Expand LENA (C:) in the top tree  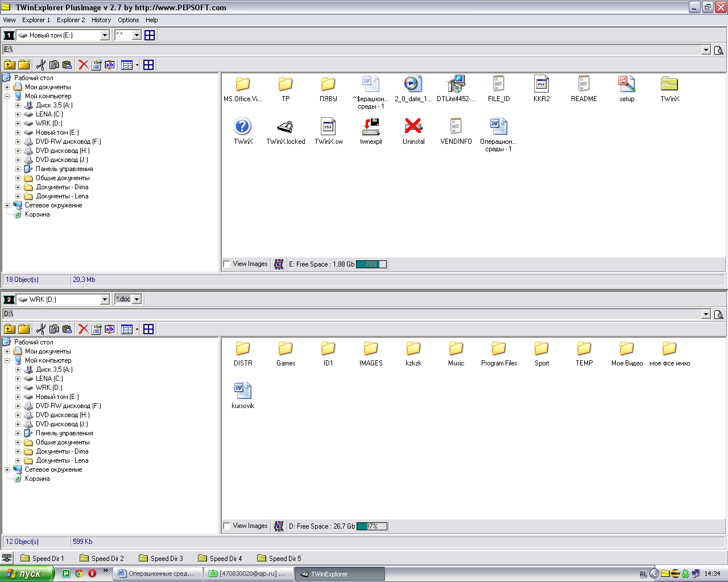18,114
